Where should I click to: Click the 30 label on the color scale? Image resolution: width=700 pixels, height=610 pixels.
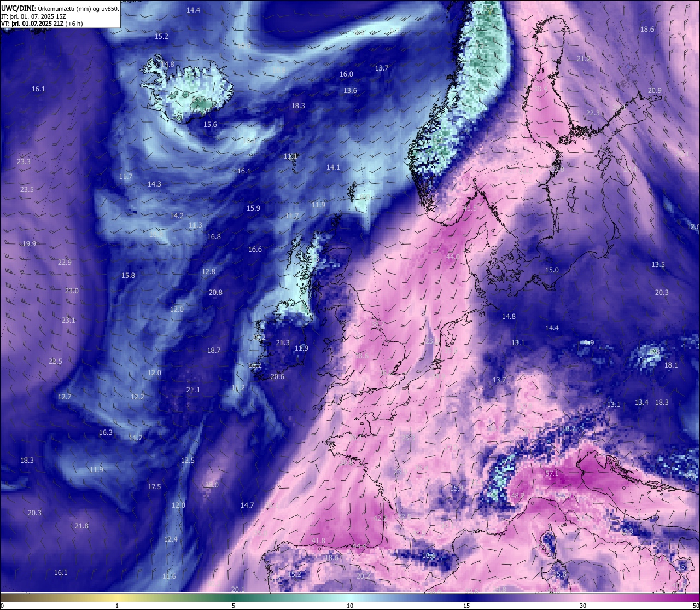point(583,606)
